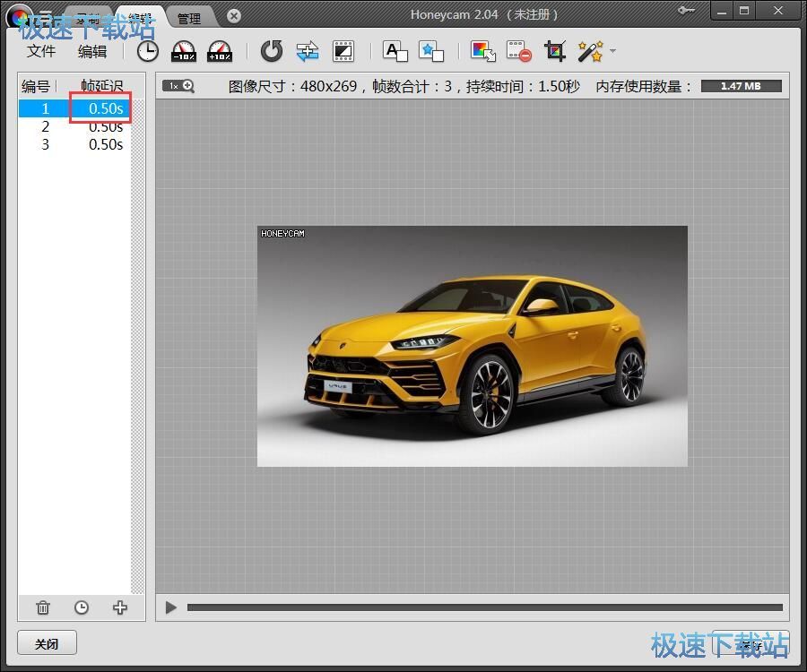The image size is (807, 672).
Task: Close the current tab with the X icon
Action: tap(234, 16)
